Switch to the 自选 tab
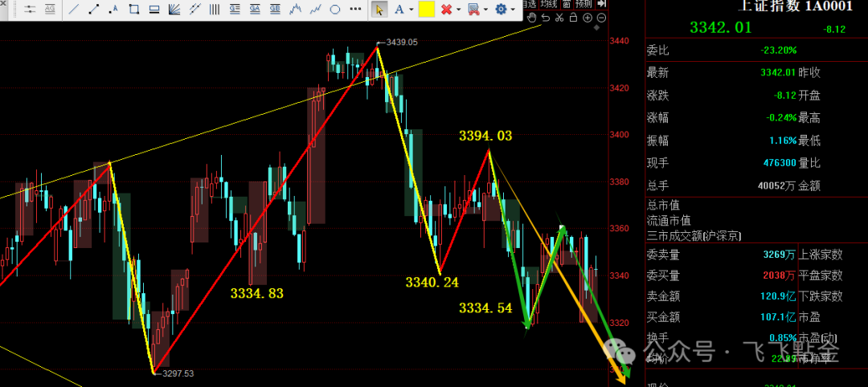 [530, 4]
